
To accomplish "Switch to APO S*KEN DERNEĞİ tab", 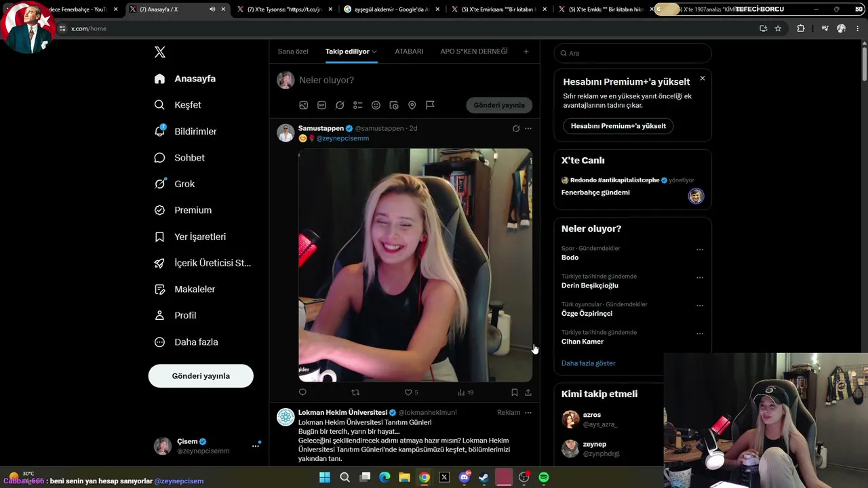I will pyautogui.click(x=474, y=52).
